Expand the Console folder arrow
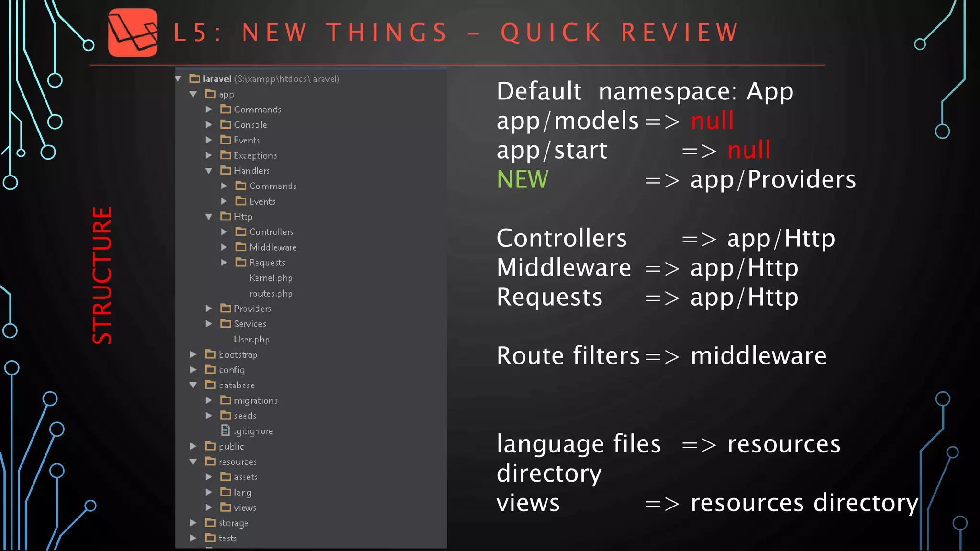This screenshot has height=551, width=980. coord(209,125)
